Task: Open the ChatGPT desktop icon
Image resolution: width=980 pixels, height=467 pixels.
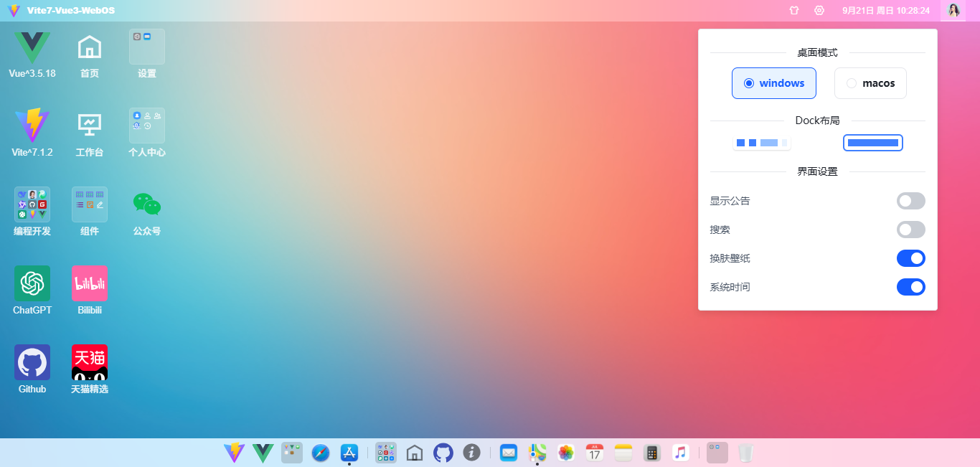Action: (32, 283)
